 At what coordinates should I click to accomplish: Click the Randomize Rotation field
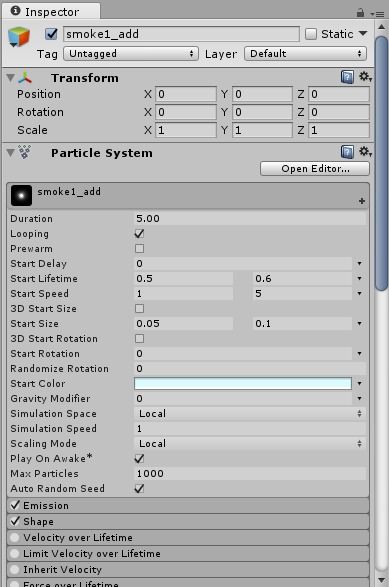pyautogui.click(x=250, y=368)
